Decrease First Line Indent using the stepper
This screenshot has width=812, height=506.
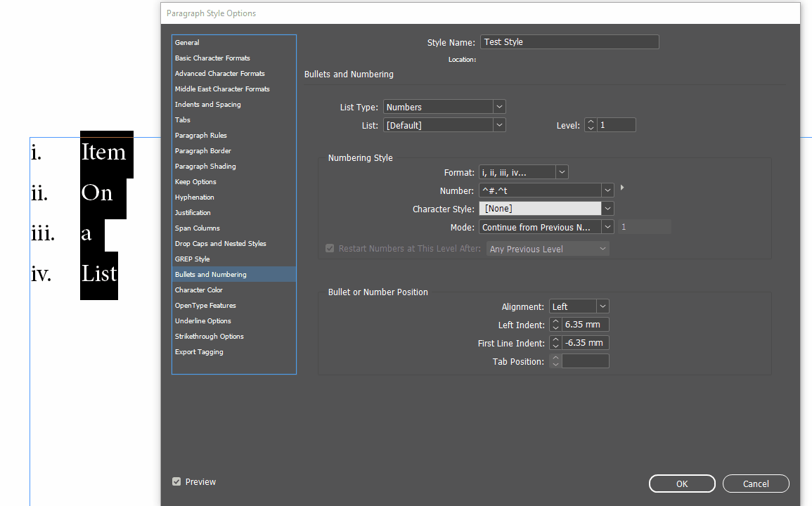click(555, 346)
